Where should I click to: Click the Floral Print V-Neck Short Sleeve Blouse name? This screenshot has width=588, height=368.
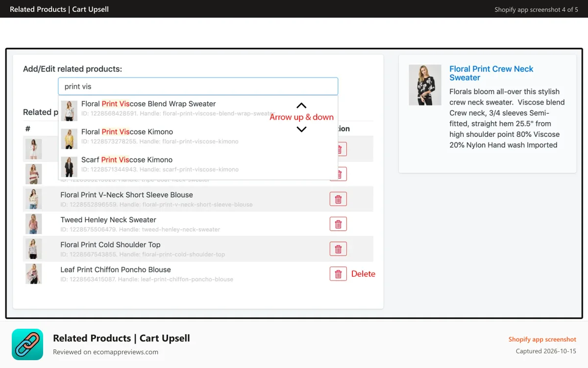[126, 195]
